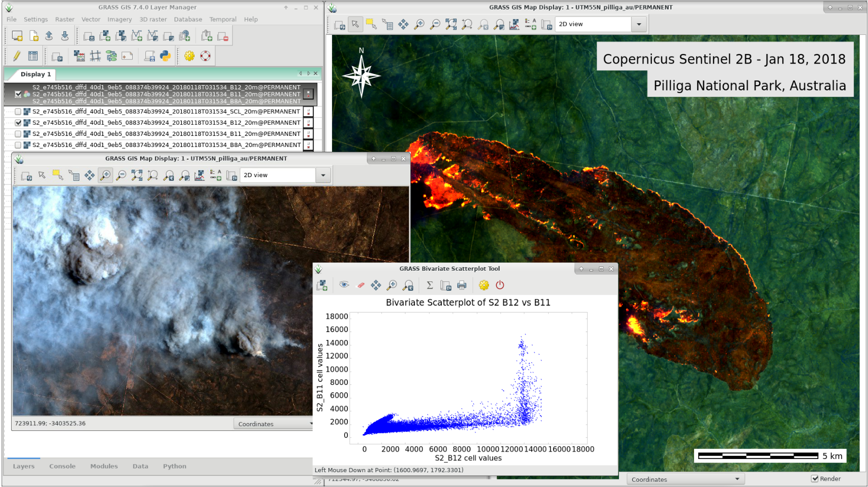
Task: Quit the scatterplot tool via the power icon
Action: (500, 286)
